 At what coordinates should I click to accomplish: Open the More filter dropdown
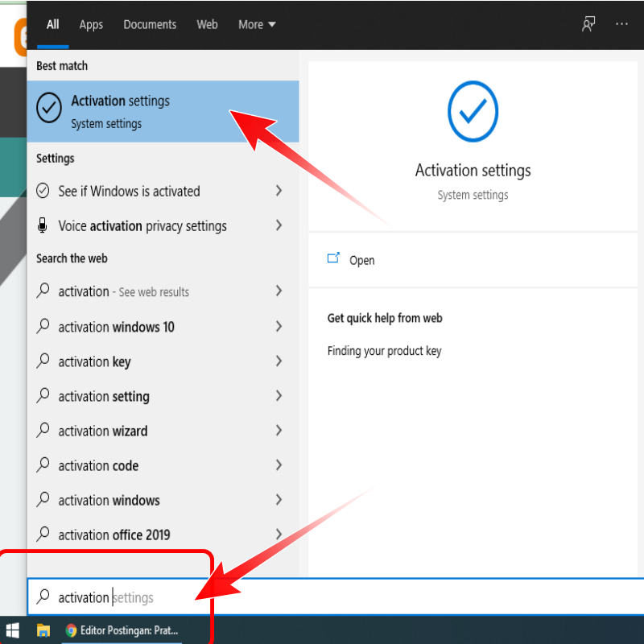coord(256,24)
